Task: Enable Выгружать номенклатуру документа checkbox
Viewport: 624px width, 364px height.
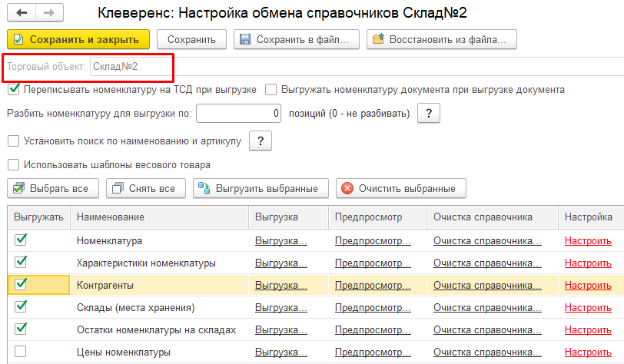Action: point(271,90)
